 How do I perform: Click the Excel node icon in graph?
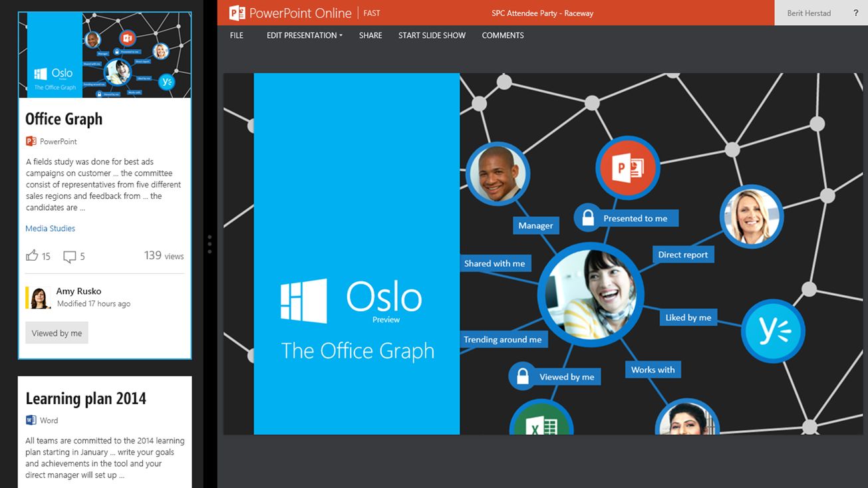click(x=541, y=418)
